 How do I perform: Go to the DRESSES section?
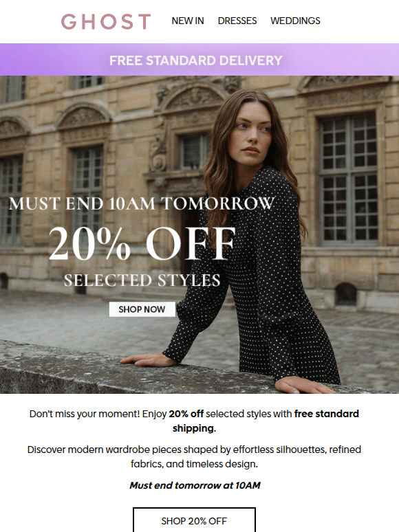click(x=237, y=21)
